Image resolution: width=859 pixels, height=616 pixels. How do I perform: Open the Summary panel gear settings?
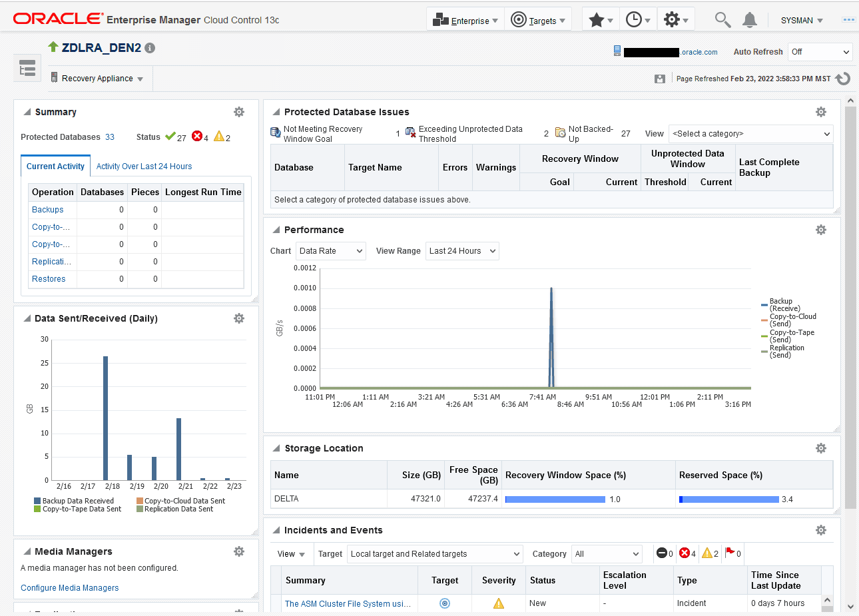(239, 112)
